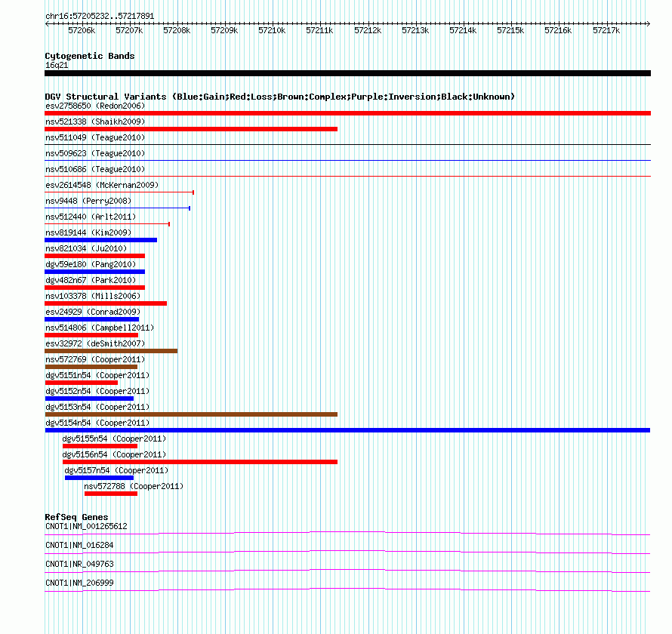
Task: Select the nsv821034 (Ju2010) label
Action: coord(86,248)
